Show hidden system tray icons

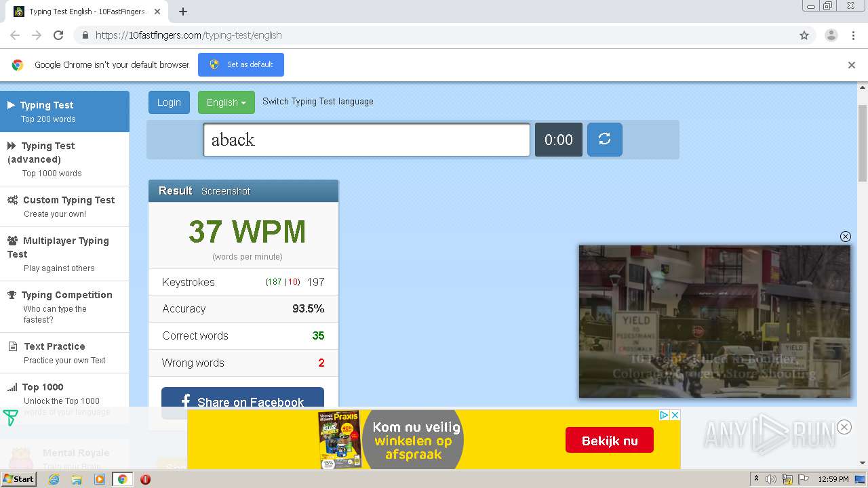pyautogui.click(x=756, y=479)
